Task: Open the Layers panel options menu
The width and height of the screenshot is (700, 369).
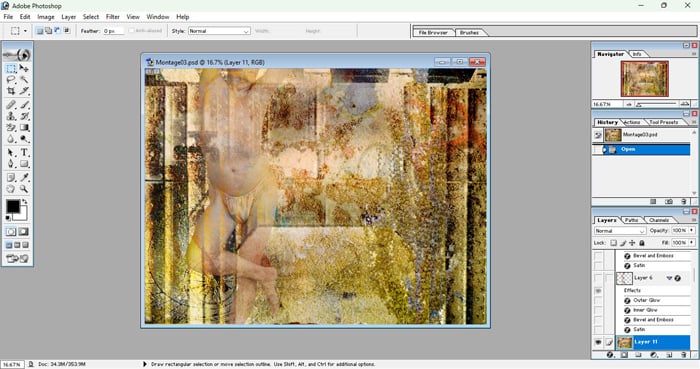Action: (x=694, y=220)
